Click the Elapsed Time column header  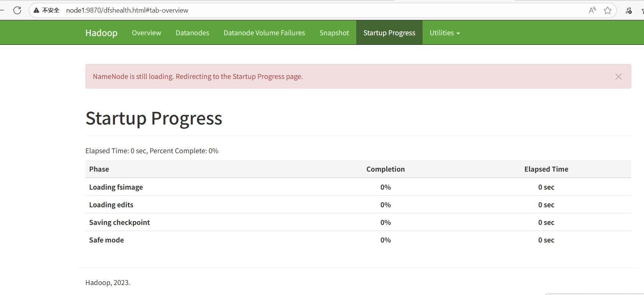tap(546, 169)
